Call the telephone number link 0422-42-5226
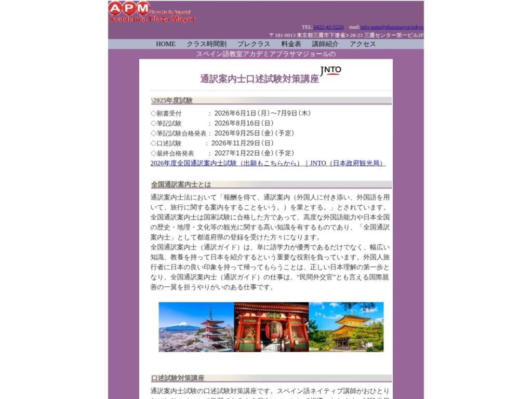 click(328, 27)
